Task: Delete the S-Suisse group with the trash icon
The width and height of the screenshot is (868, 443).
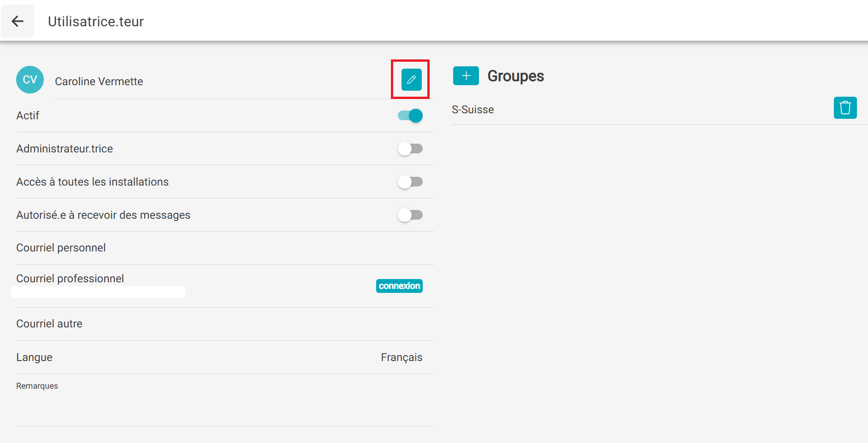Action: 844,108
